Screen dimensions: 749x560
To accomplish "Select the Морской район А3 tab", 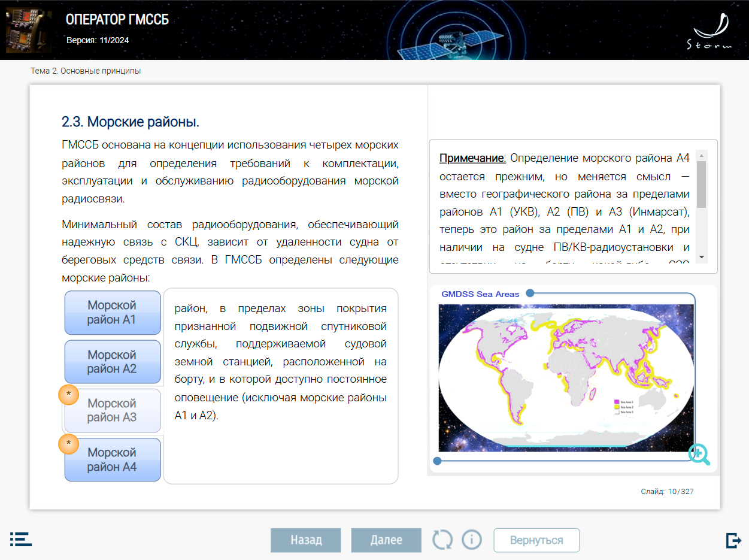I will (x=113, y=411).
